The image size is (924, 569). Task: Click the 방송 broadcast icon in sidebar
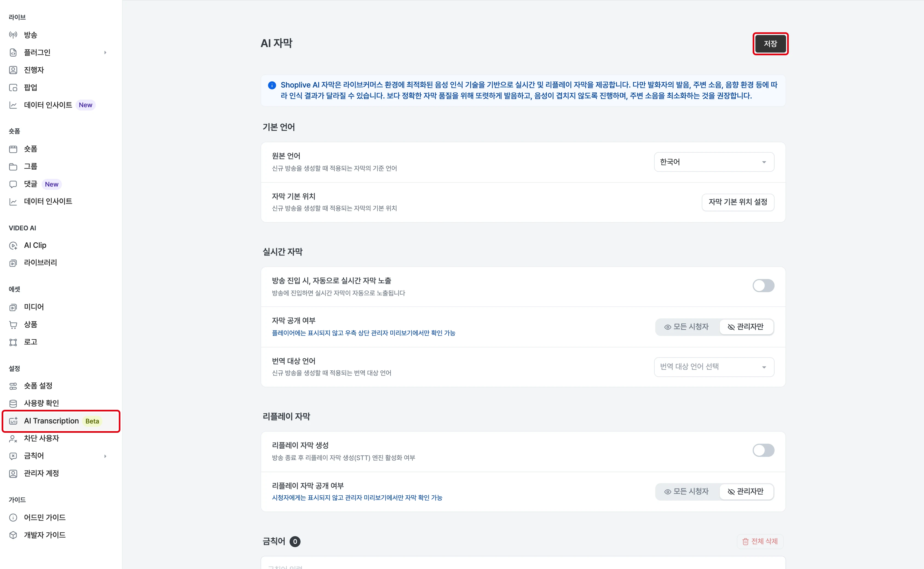coord(13,35)
